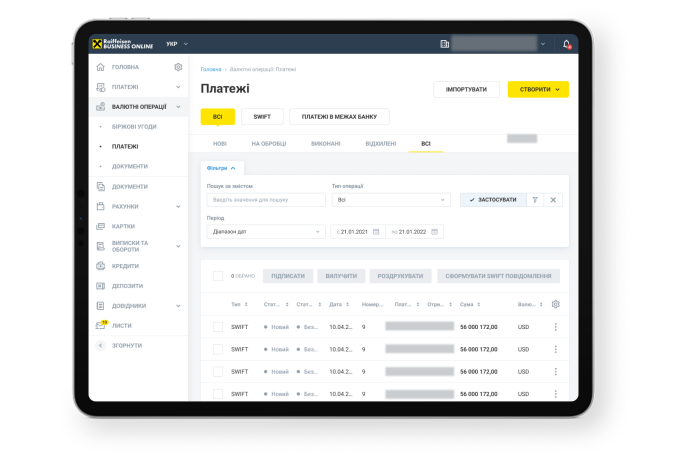Click the Пошук за змістом search field
684x456 pixels.
click(x=266, y=200)
